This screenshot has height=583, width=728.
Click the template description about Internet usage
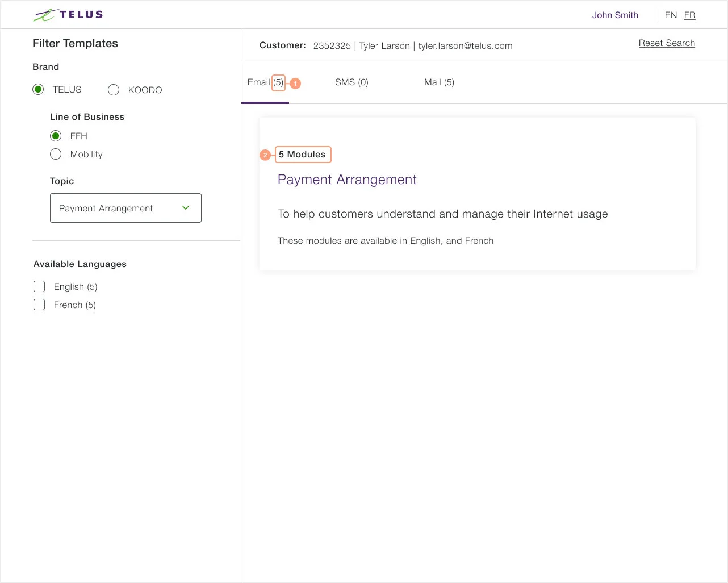point(442,214)
